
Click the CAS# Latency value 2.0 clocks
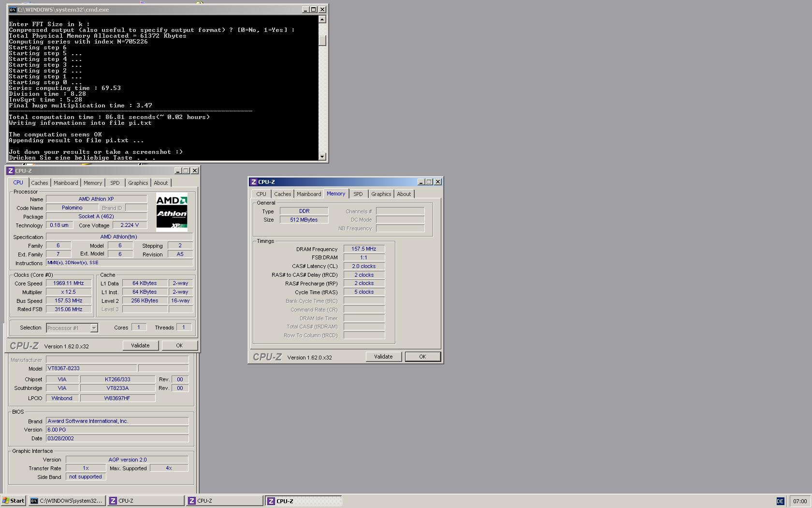tap(364, 267)
